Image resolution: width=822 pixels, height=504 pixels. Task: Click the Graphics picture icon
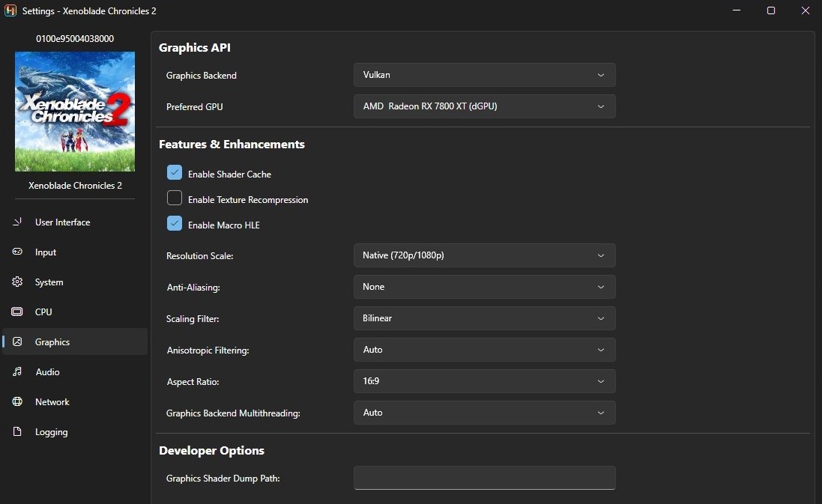point(17,341)
